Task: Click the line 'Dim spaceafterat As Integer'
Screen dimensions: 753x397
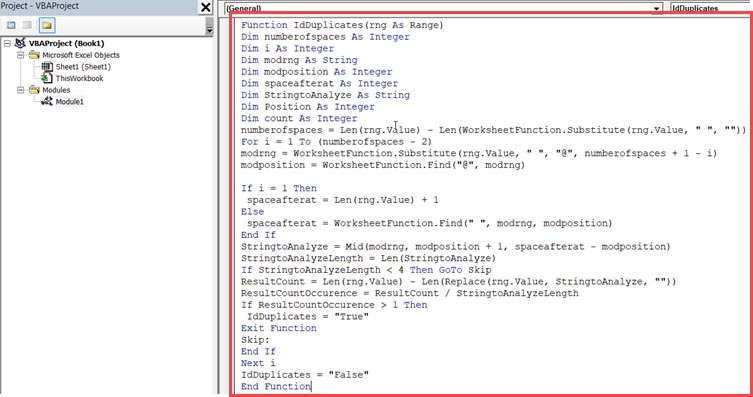Action: point(319,84)
